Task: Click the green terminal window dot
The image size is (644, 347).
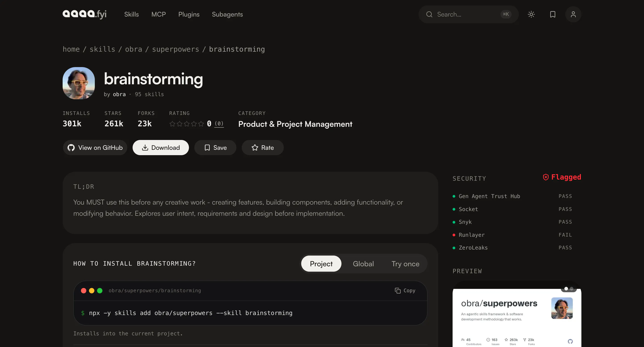Action: click(100, 290)
